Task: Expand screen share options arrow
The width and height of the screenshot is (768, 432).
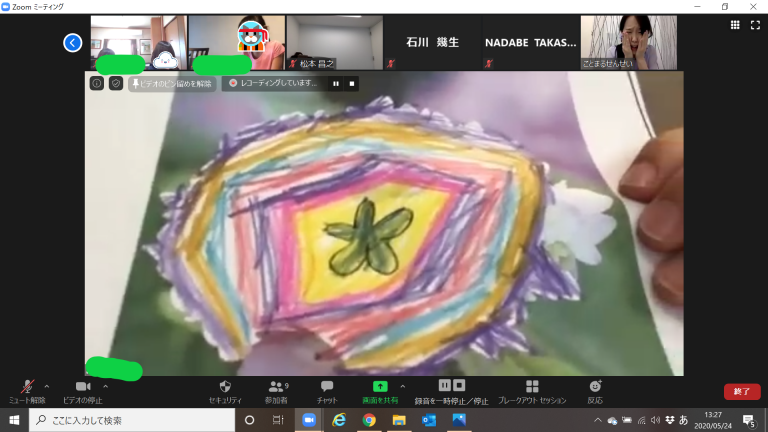Action: tap(403, 386)
